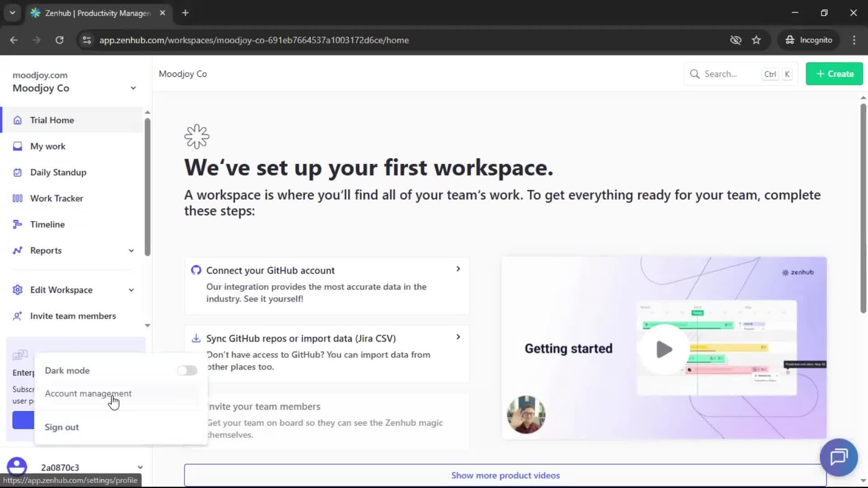
Task: Select the Daily Standup icon
Action: pos(17,172)
